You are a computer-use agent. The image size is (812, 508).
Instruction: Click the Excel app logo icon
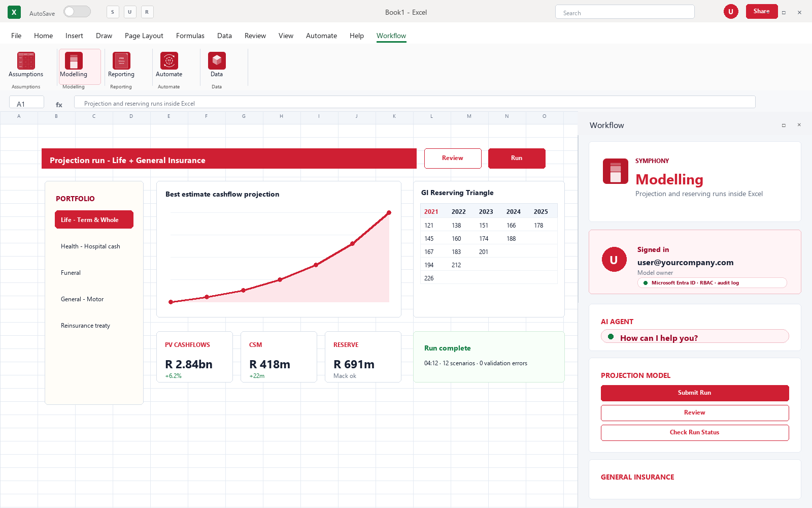click(x=14, y=12)
